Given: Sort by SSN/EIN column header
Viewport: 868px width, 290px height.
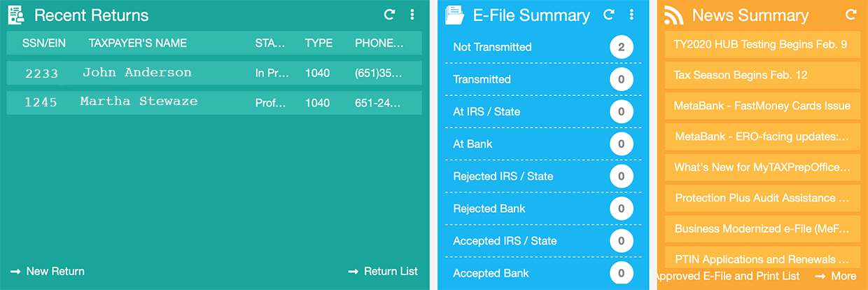Looking at the screenshot, I should [x=44, y=43].
